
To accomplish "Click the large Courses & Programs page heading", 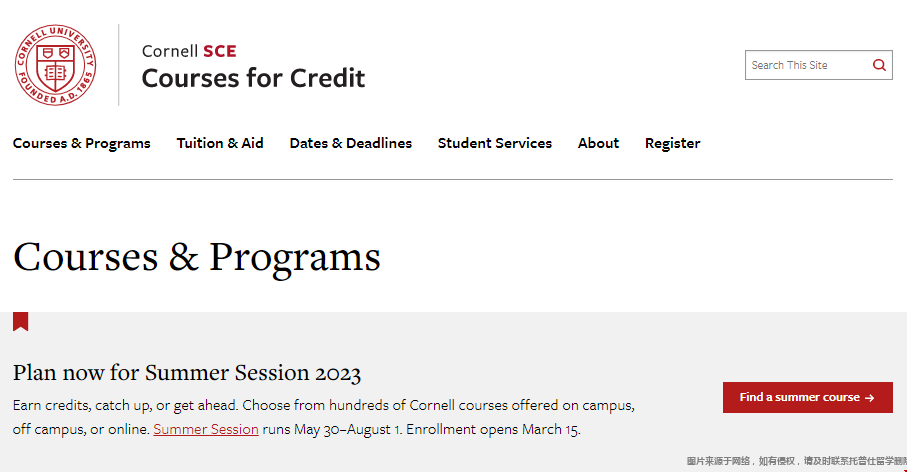I will 197,257.
